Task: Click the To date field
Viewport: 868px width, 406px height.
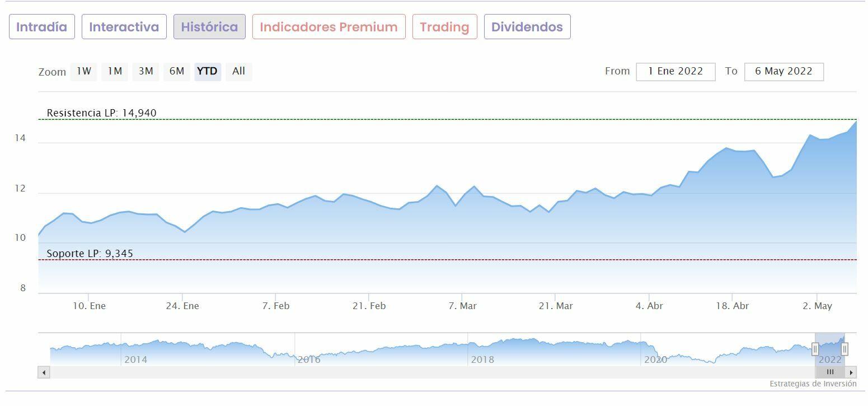Action: pyautogui.click(x=783, y=72)
